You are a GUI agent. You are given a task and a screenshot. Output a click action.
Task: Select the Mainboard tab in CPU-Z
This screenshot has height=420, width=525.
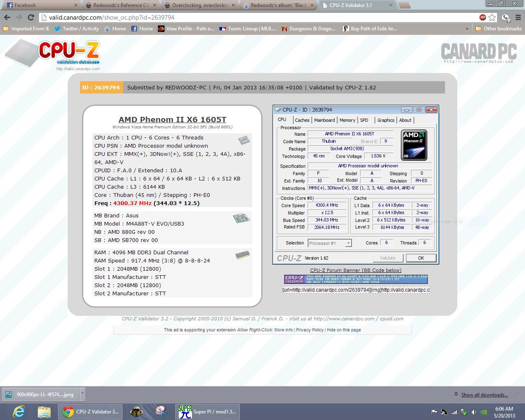tap(324, 120)
